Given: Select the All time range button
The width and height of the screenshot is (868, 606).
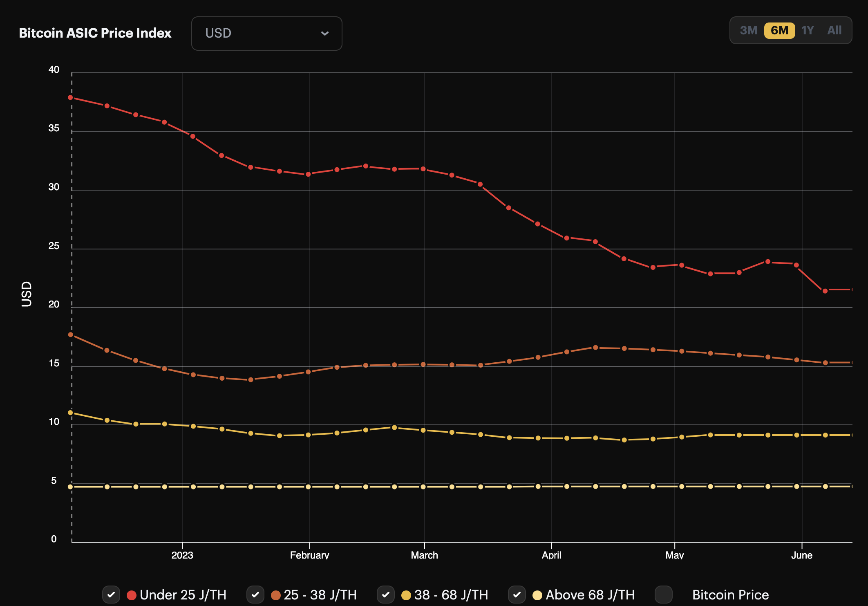Looking at the screenshot, I should (x=835, y=30).
